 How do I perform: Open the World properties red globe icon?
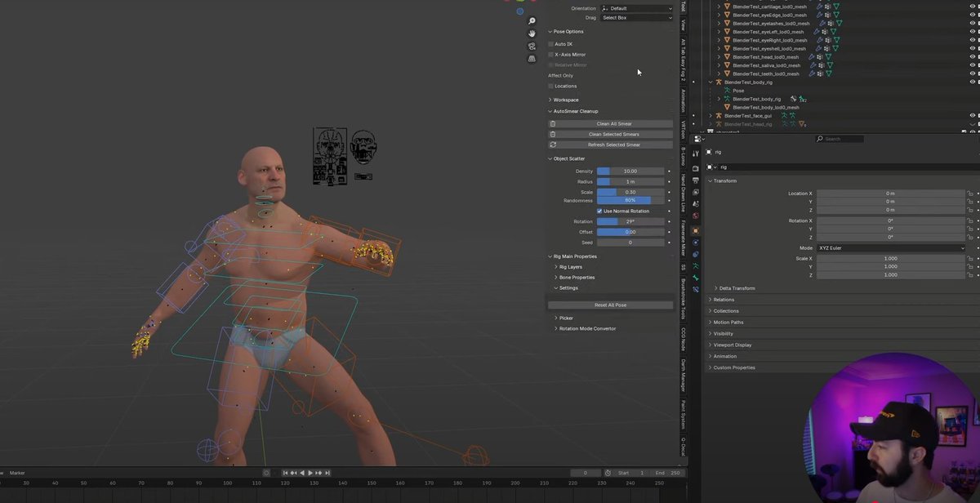(696, 216)
